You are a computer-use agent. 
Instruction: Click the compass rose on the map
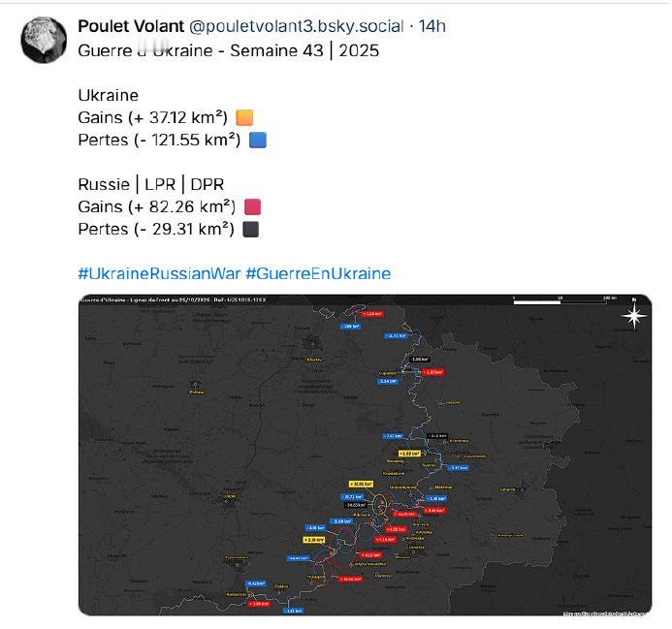click(x=634, y=316)
